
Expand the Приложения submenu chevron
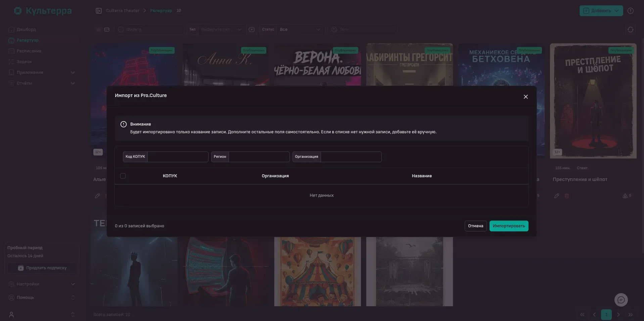click(73, 73)
